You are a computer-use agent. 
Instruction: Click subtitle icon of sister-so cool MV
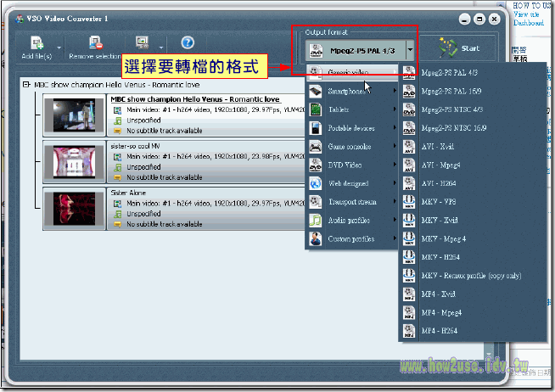click(117, 177)
